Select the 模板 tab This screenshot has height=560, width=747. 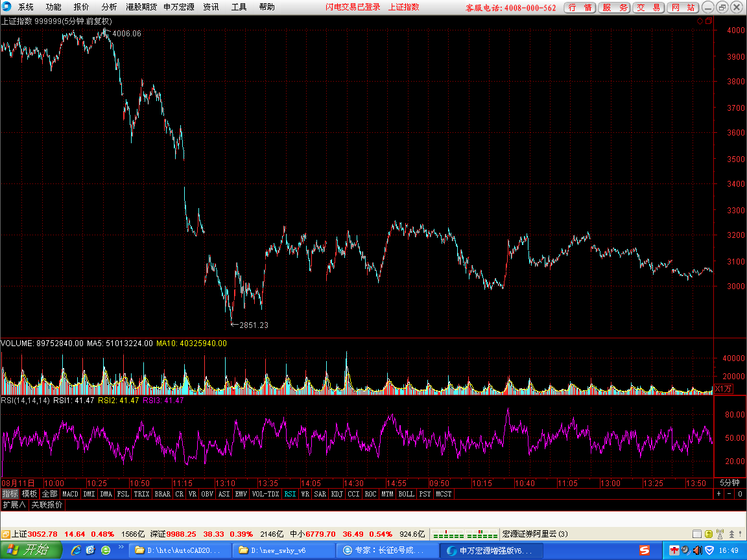pyautogui.click(x=29, y=494)
